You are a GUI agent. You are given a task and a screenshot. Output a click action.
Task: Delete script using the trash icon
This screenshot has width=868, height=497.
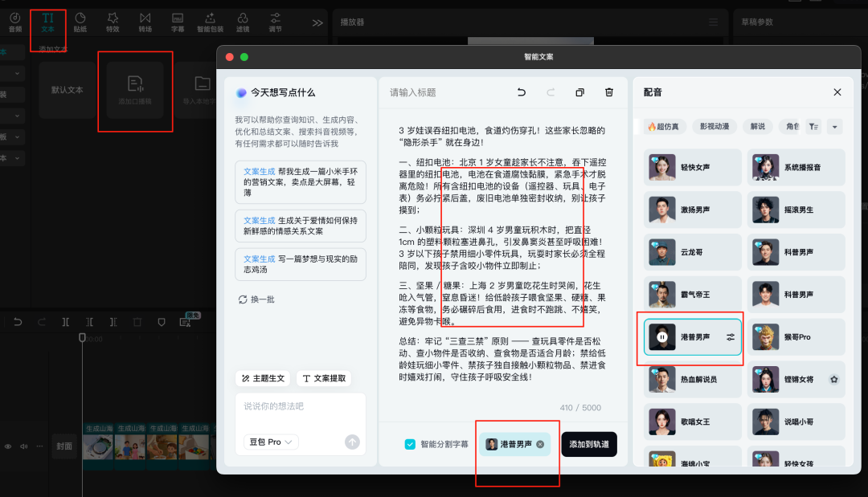(608, 93)
